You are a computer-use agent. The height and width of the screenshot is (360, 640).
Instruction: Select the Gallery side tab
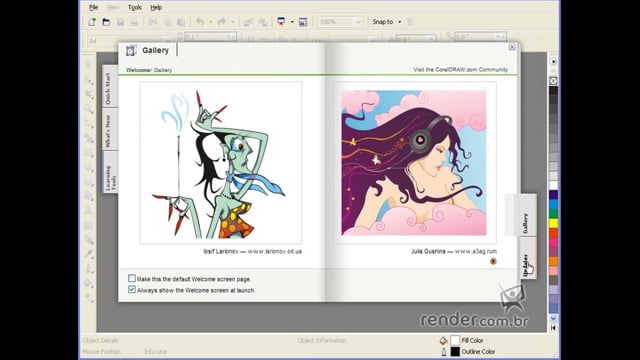[x=527, y=216]
